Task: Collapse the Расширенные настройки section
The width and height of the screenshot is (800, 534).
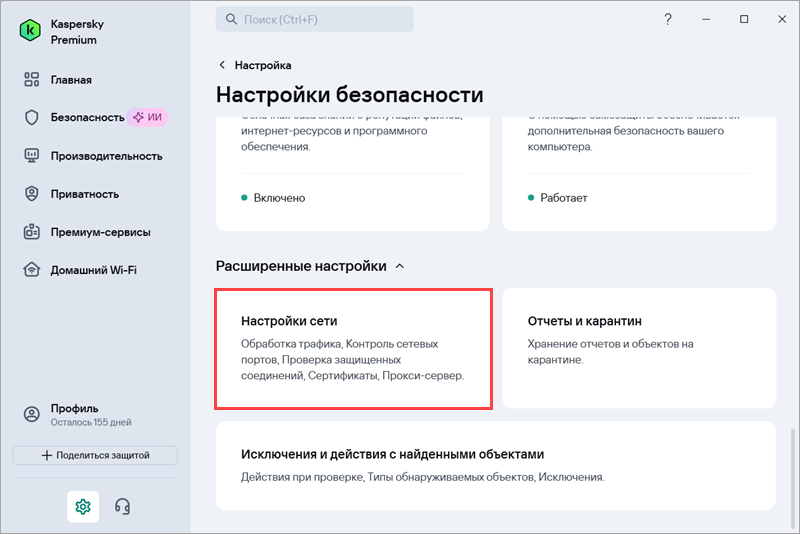Action: click(x=400, y=266)
